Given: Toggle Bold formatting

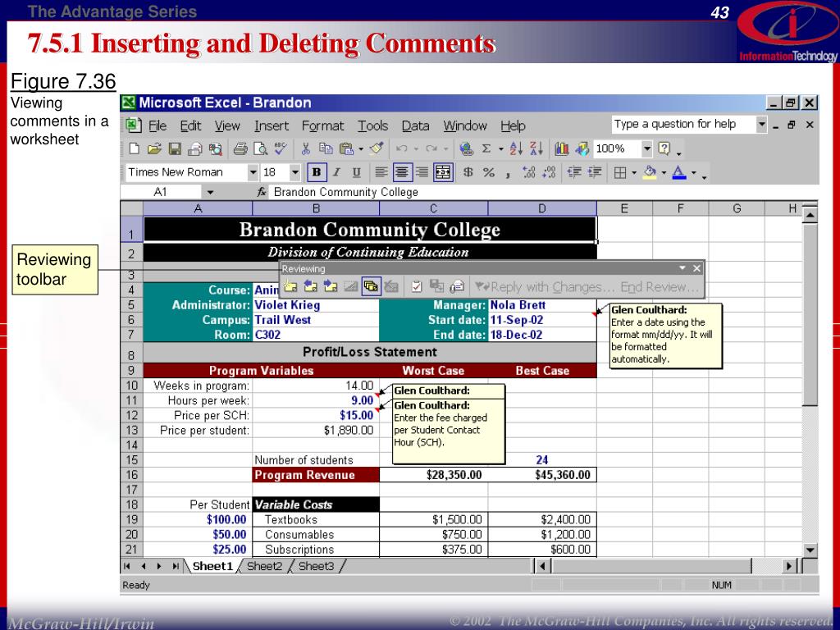Looking at the screenshot, I should (317, 172).
